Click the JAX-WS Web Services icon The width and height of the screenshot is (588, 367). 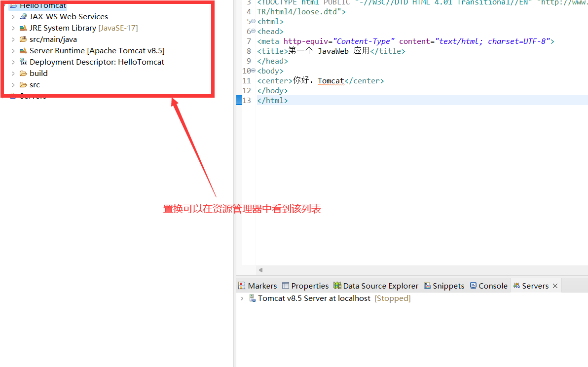coord(23,16)
